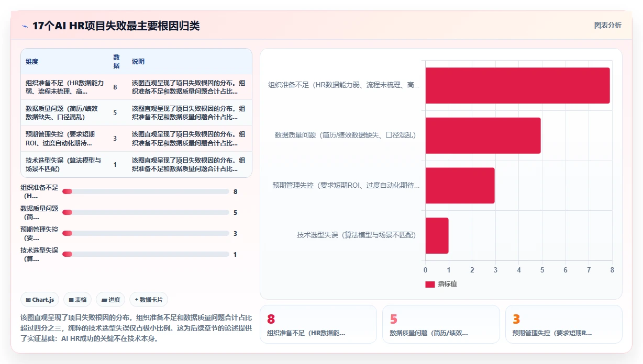Select table row 数据质量问题 dimension cell
The image size is (643, 364).
(x=65, y=112)
